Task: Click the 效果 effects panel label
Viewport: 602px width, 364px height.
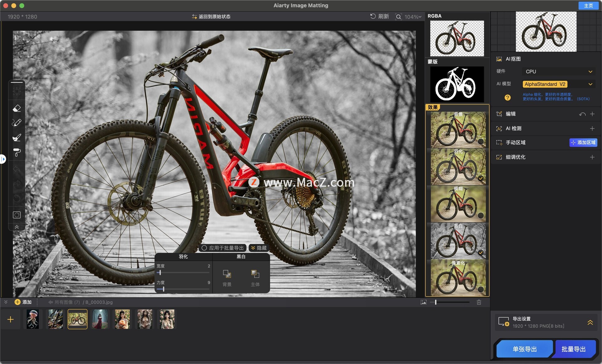Action: tap(433, 107)
